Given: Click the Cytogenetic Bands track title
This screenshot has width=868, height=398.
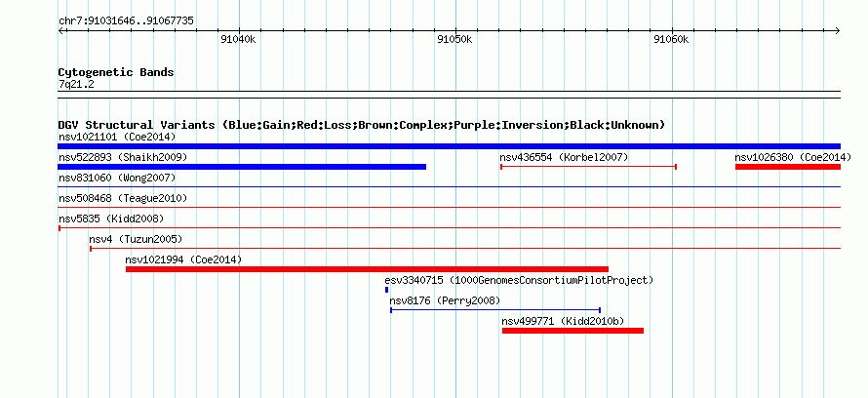Looking at the screenshot, I should pyautogui.click(x=116, y=72).
